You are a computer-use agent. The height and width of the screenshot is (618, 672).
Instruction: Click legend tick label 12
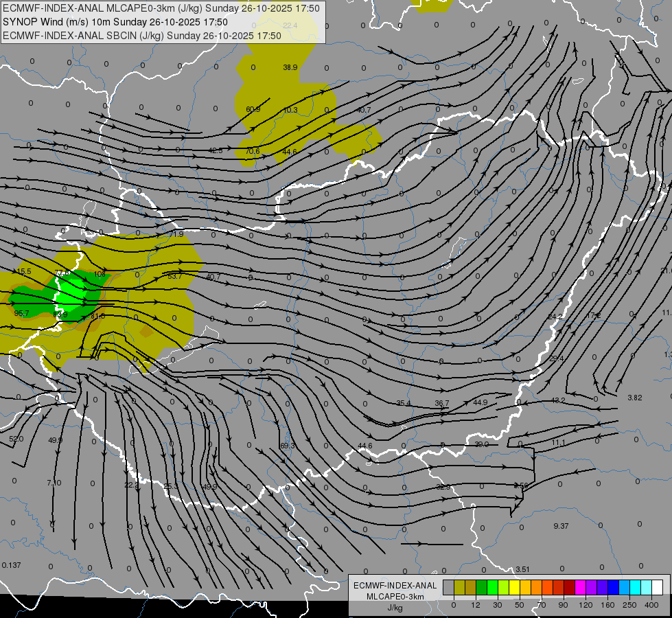point(475,605)
